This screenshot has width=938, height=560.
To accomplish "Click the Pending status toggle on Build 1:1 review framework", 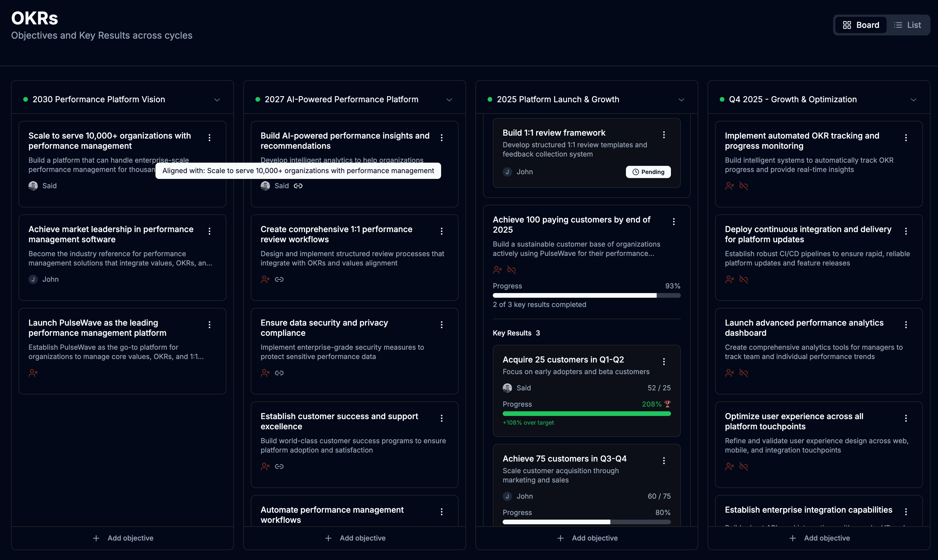I will pos(648,172).
